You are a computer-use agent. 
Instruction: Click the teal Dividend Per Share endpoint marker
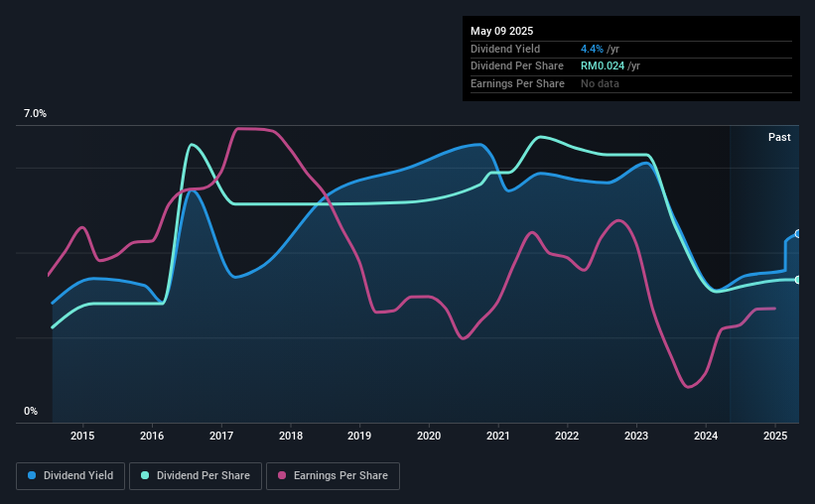(798, 280)
